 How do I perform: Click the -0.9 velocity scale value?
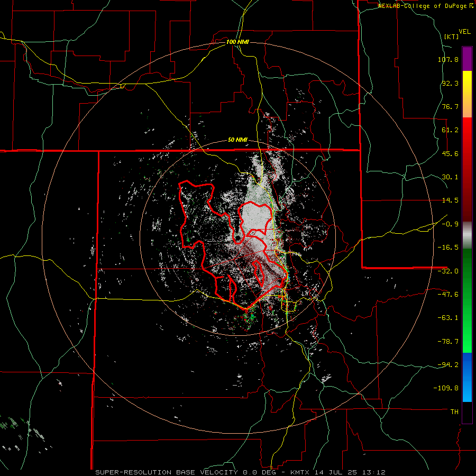tap(450, 224)
